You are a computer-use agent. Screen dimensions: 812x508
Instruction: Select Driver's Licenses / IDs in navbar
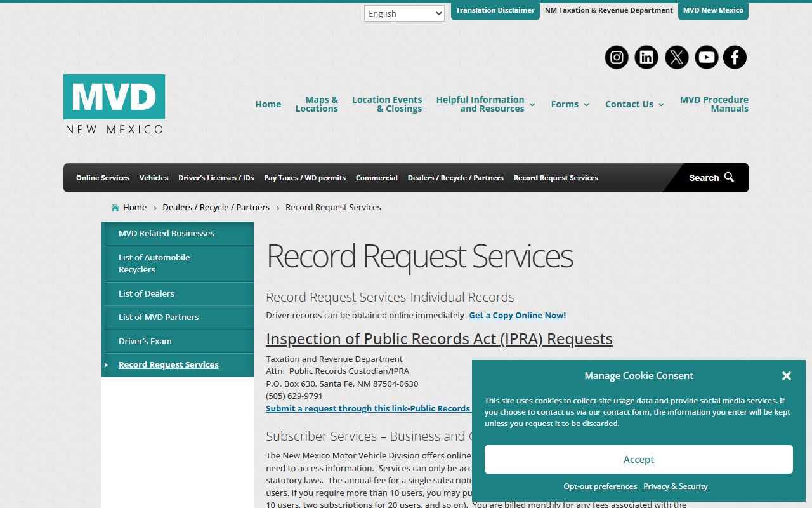pos(216,178)
